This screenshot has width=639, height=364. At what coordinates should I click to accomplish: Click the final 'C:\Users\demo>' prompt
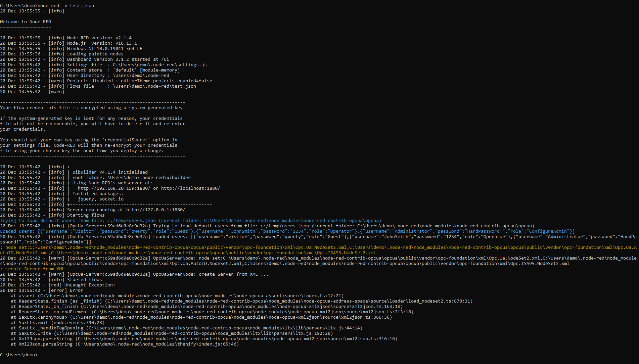(19, 355)
